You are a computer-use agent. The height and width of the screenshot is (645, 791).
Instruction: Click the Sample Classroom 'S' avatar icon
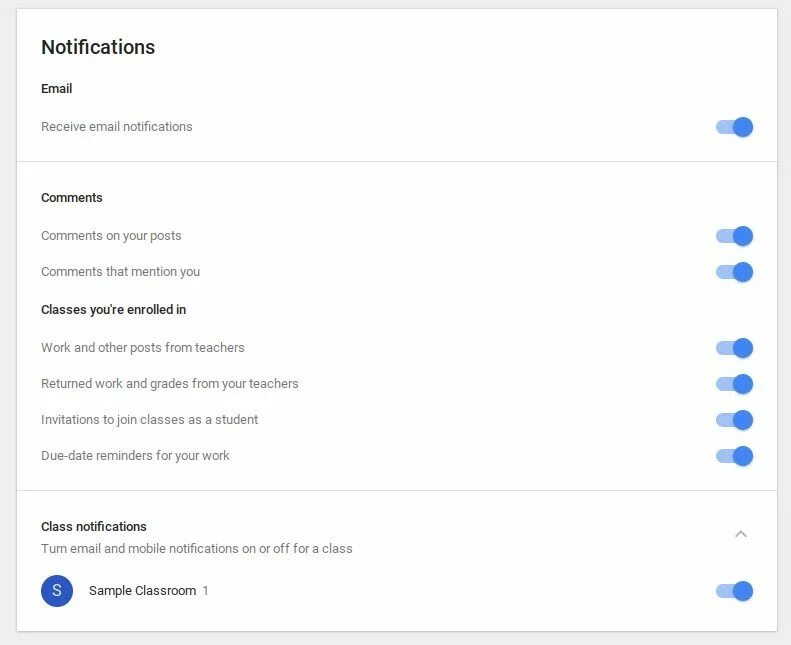(x=57, y=591)
